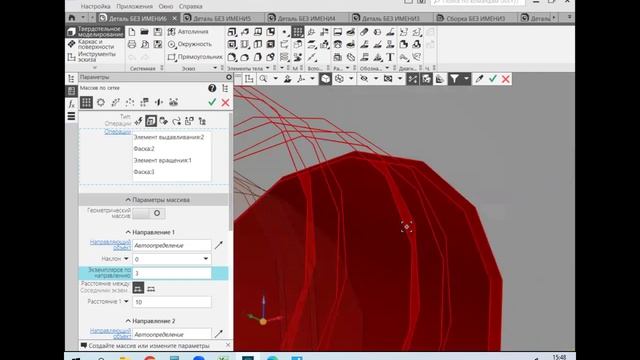640x360 pixels.
Task: Select the Autoline (Автолиния) tool
Action: 188,31
